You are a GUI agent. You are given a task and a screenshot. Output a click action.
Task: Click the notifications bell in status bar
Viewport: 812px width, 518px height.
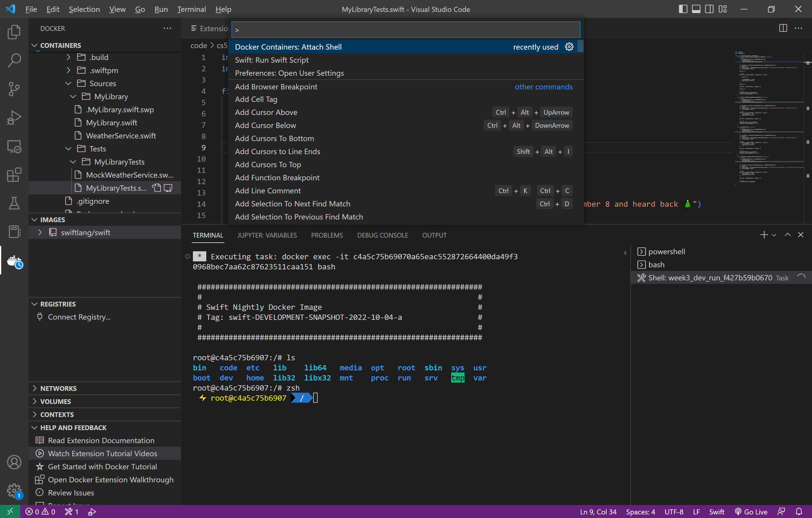(799, 511)
